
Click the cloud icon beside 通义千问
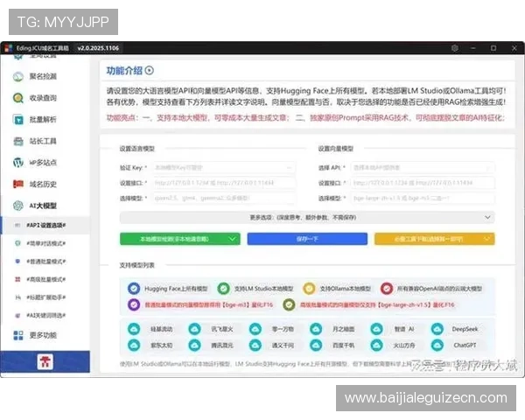tap(255, 345)
